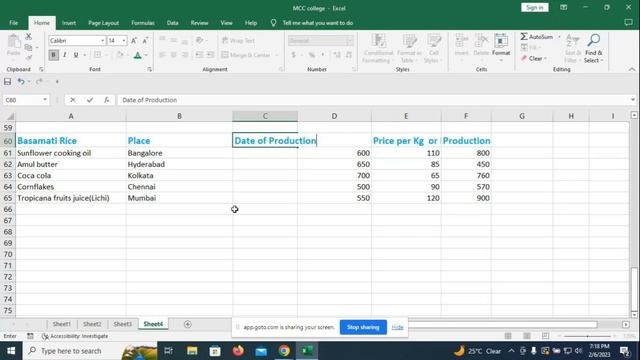Open the Find & Select menu
The width and height of the screenshot is (640, 360).
[593, 49]
